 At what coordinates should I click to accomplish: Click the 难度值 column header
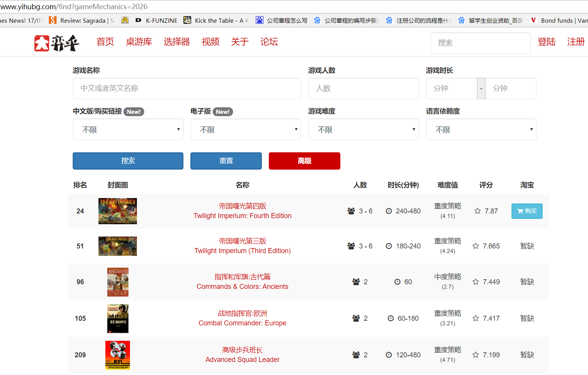point(448,185)
